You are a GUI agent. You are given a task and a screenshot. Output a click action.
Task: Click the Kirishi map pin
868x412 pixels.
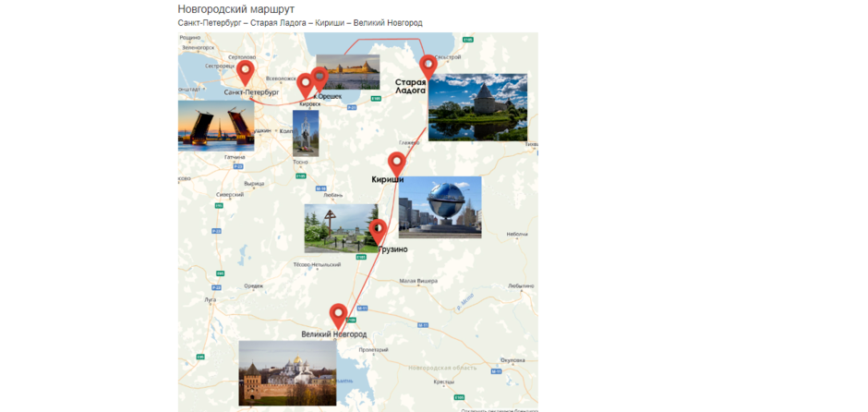coord(396,164)
